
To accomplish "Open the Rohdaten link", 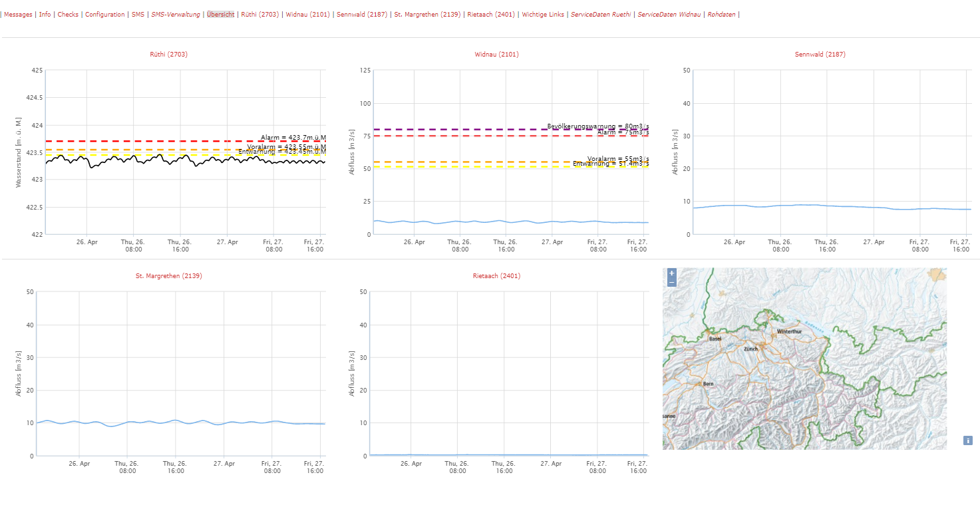I will (x=721, y=15).
